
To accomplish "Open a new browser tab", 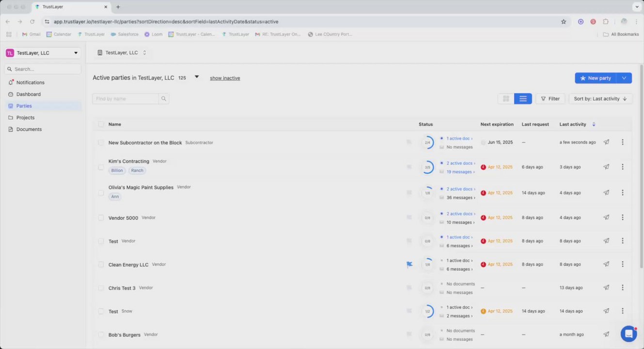I will coord(118,7).
